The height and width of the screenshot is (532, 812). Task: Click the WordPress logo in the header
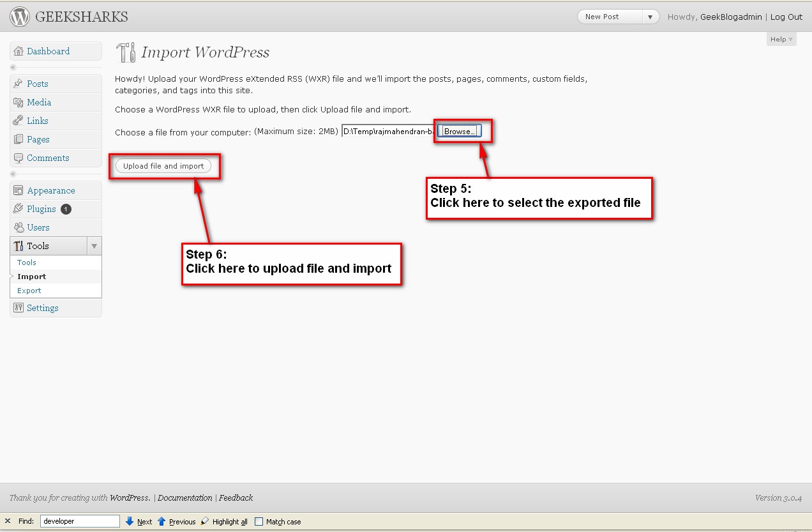(x=20, y=17)
